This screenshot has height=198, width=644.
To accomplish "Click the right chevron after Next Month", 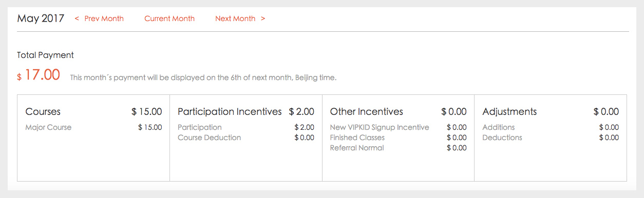I will [263, 18].
